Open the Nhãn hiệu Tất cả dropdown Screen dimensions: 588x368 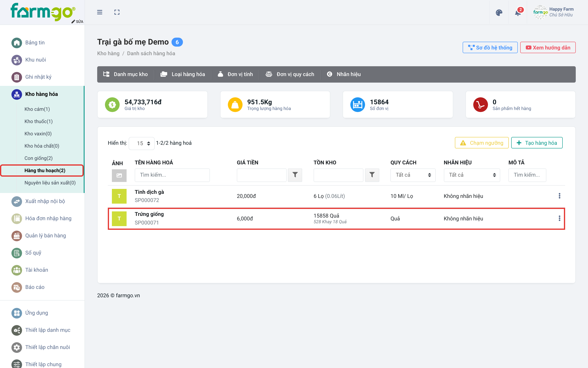472,175
